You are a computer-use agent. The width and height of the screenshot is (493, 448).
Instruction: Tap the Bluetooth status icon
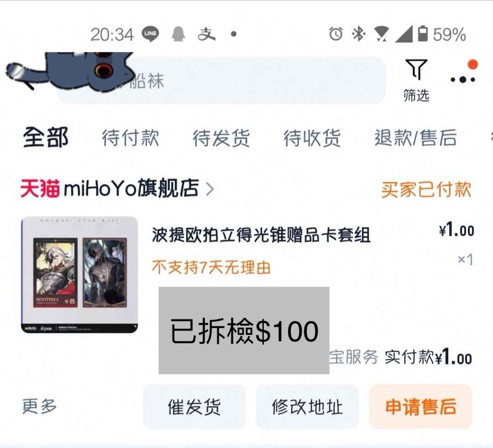(x=358, y=34)
